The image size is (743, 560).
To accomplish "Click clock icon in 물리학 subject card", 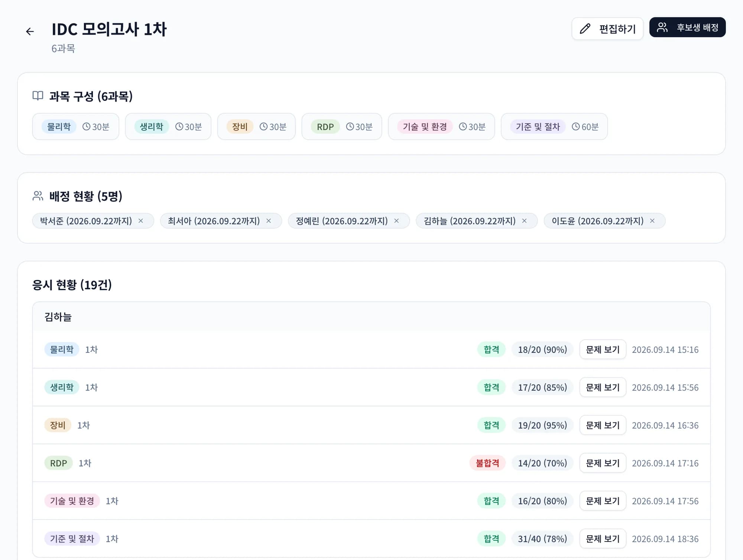I will tap(86, 127).
